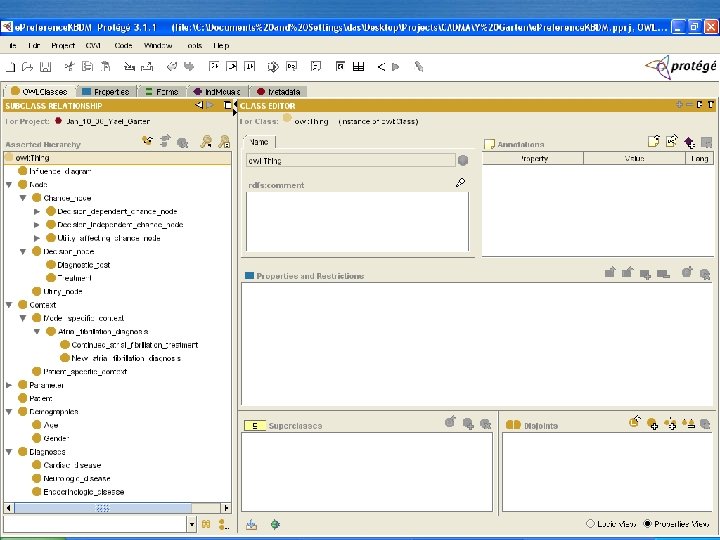
Task: Click the Create Annotation Value icon in Annotations
Action: click(x=653, y=141)
